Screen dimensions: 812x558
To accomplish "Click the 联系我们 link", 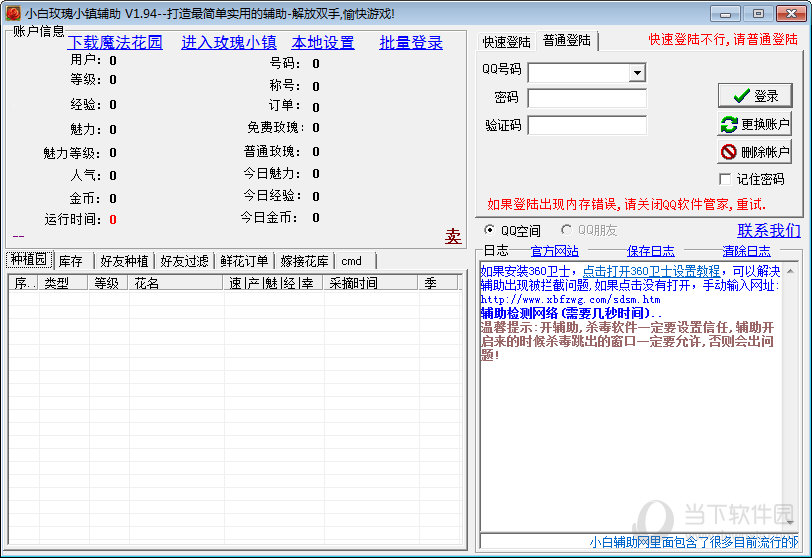I will pos(769,230).
